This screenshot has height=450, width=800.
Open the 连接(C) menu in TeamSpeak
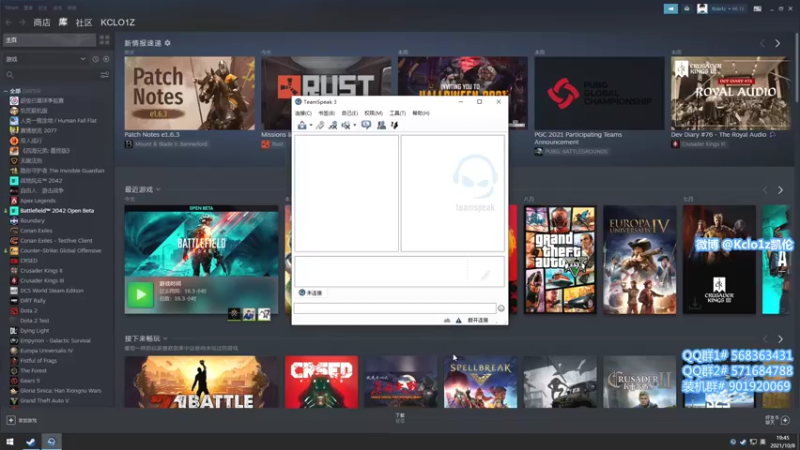pos(303,113)
